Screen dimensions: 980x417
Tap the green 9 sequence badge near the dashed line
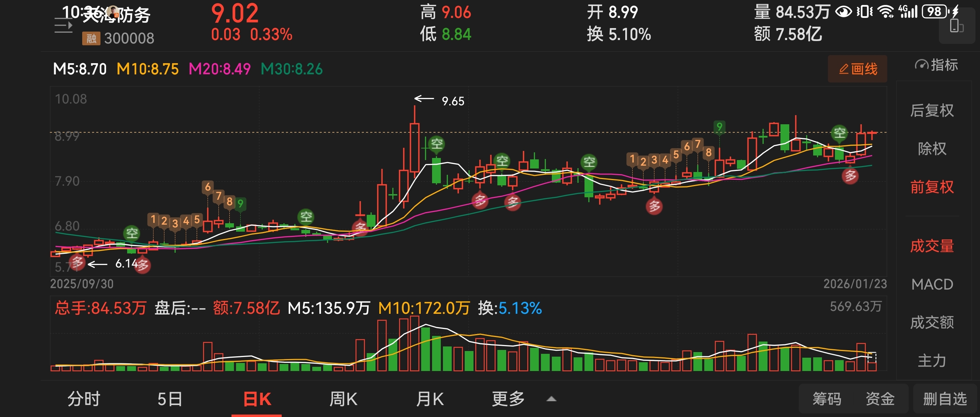tap(719, 127)
